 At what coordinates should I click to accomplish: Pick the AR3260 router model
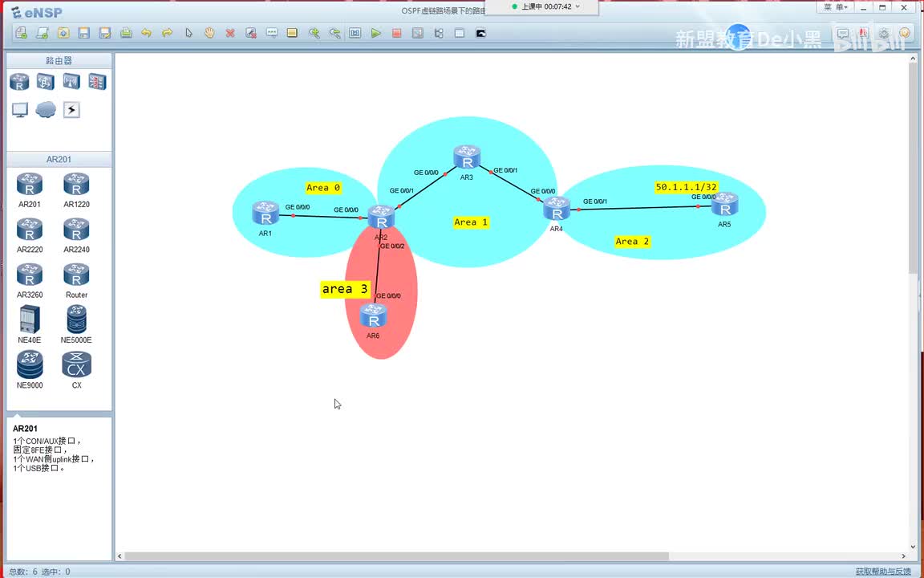(30, 281)
